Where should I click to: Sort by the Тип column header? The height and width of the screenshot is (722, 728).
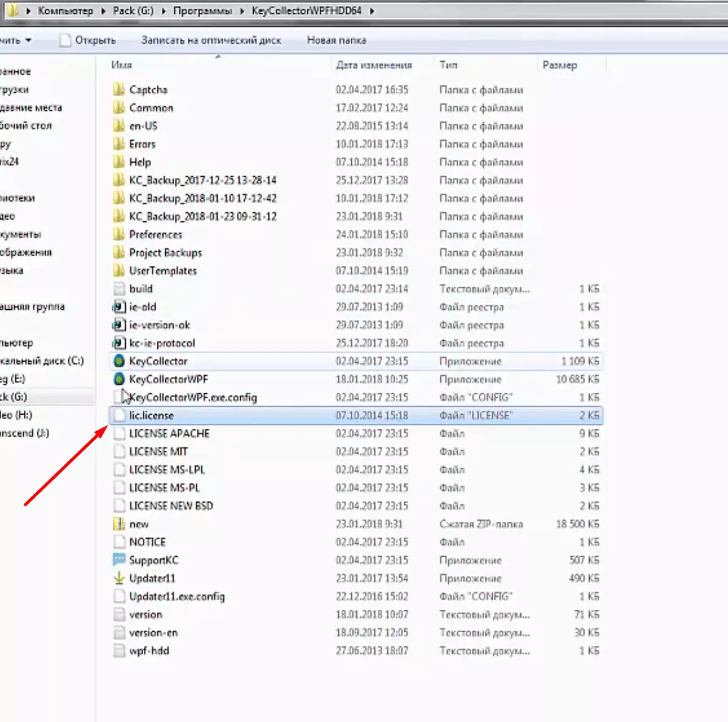pos(449,65)
